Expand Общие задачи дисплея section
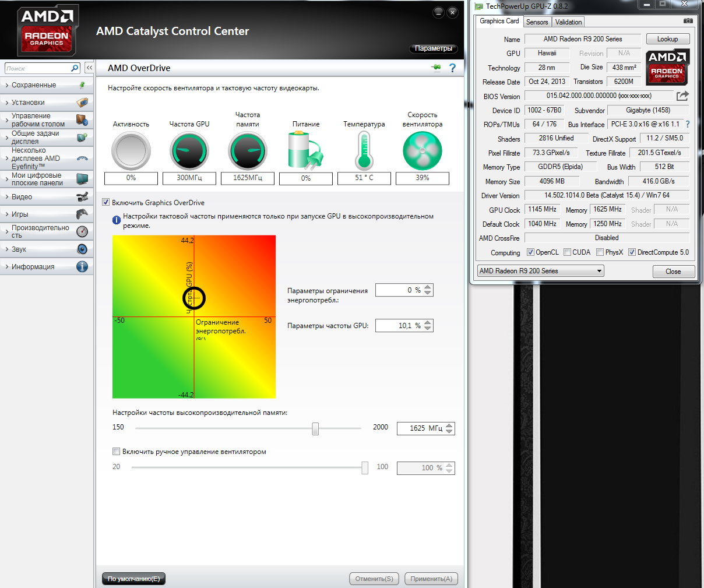 47,138
